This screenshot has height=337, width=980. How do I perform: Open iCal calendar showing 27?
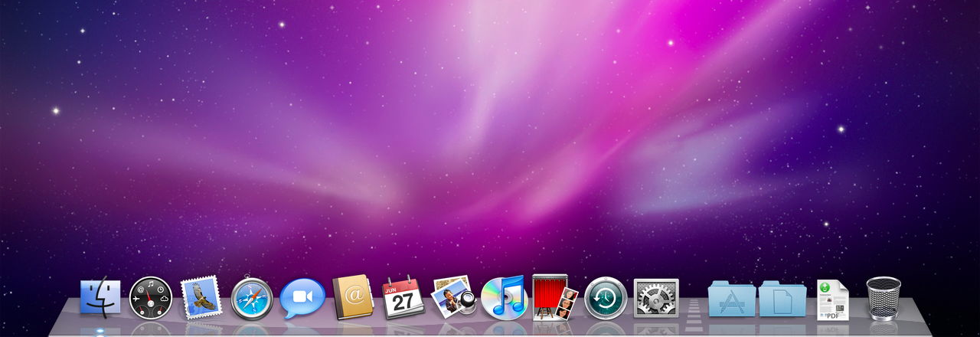coord(403,298)
